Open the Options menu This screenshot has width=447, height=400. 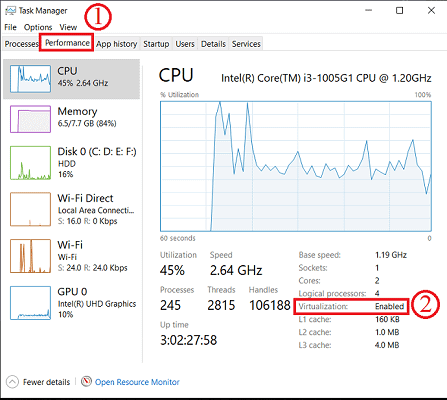point(38,27)
